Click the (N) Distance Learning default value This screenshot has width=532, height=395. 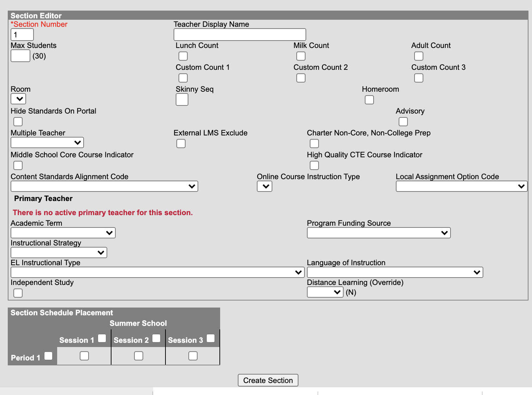click(x=351, y=292)
